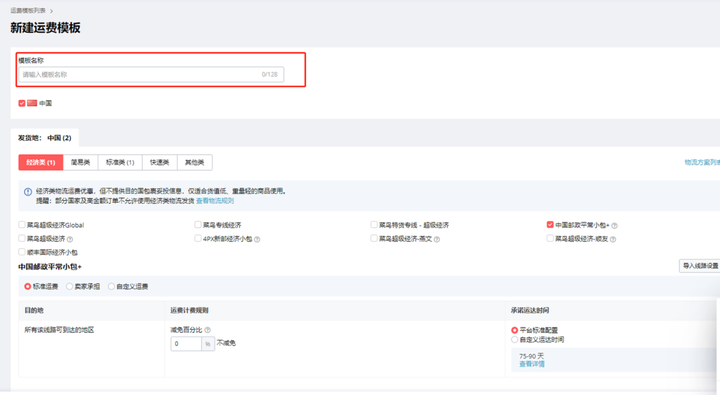Uncheck the 中国邮政平常小包+ checkbox
This screenshot has width=720, height=395.
point(550,225)
